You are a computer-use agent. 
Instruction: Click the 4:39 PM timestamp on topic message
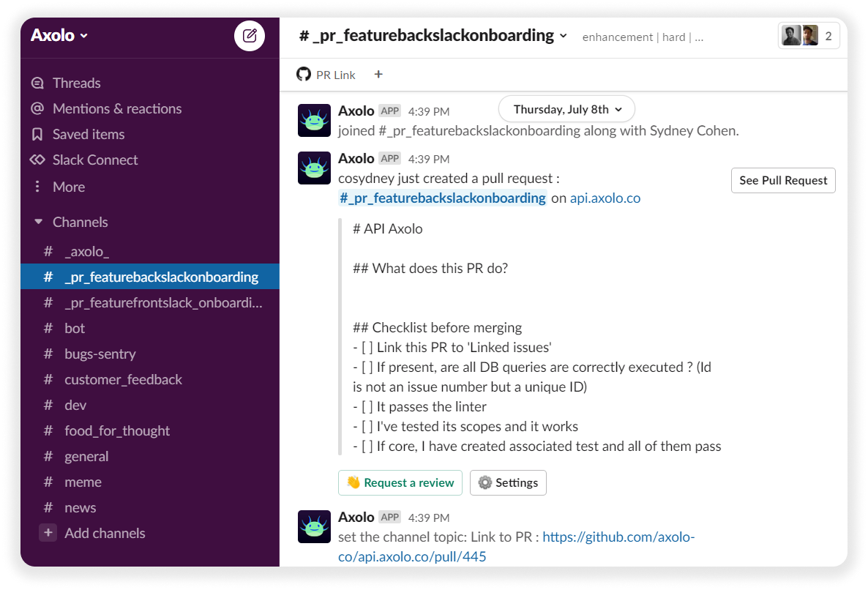coord(429,518)
